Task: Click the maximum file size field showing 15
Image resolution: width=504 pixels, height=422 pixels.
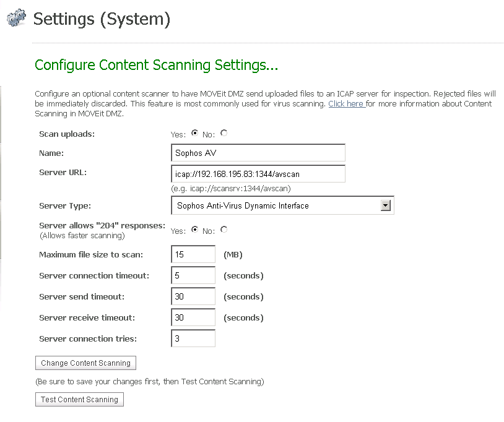Action: coord(193,254)
